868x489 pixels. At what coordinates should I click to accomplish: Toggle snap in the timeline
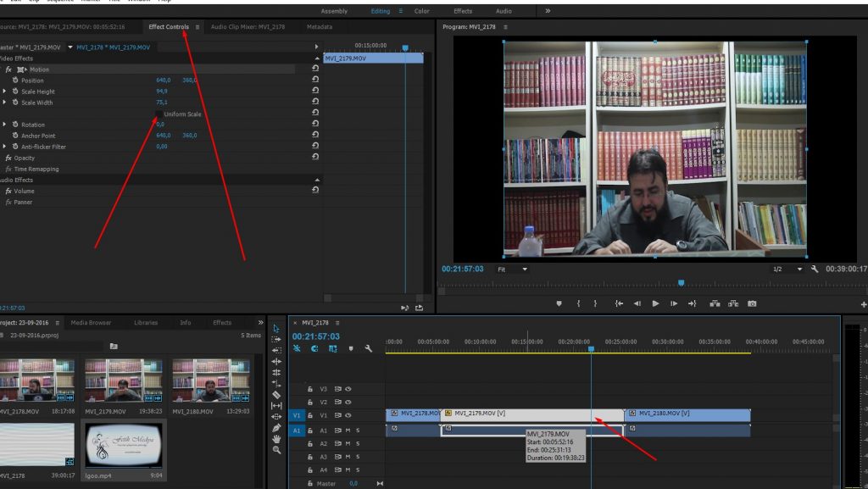314,348
